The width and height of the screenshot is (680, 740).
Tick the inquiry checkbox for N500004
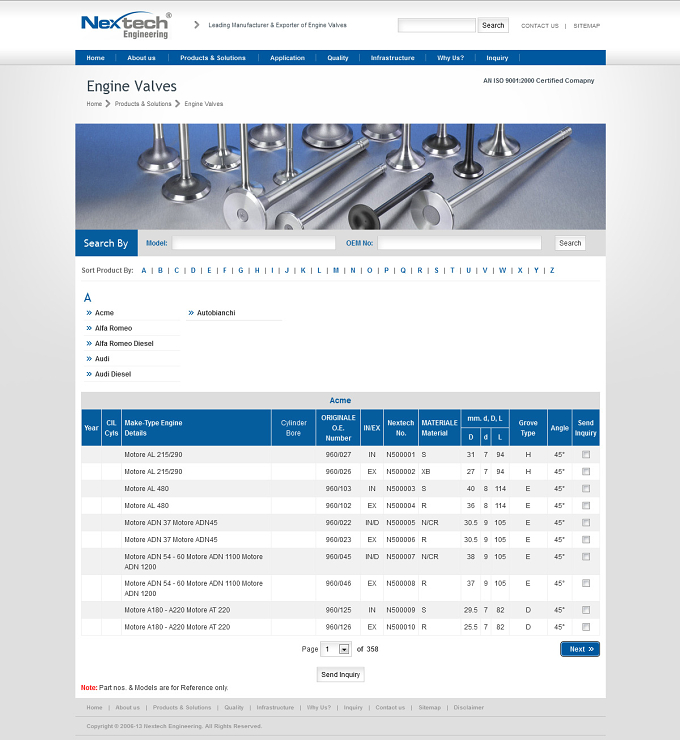click(586, 505)
